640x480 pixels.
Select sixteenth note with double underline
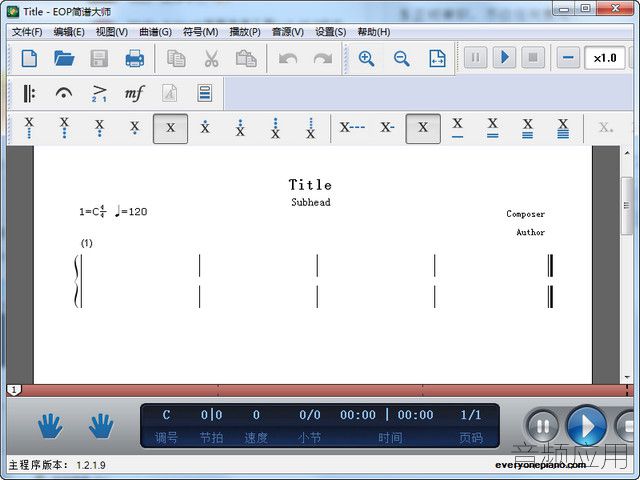tap(493, 128)
